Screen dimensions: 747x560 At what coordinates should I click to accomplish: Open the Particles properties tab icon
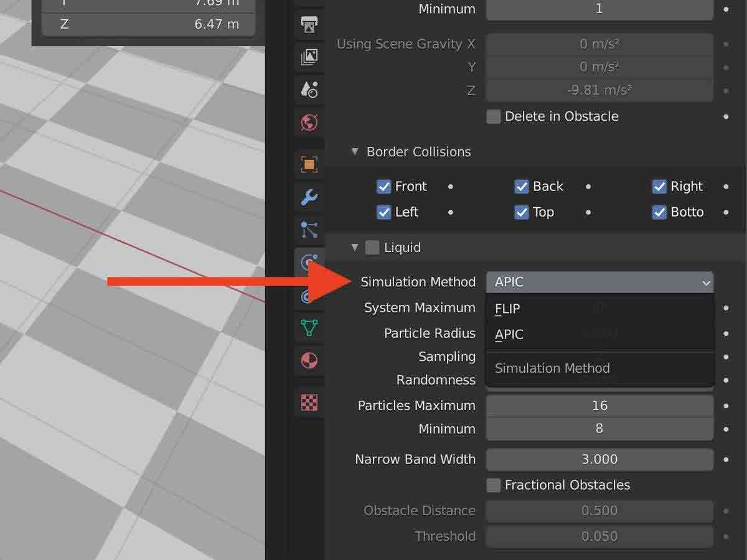coord(309,230)
